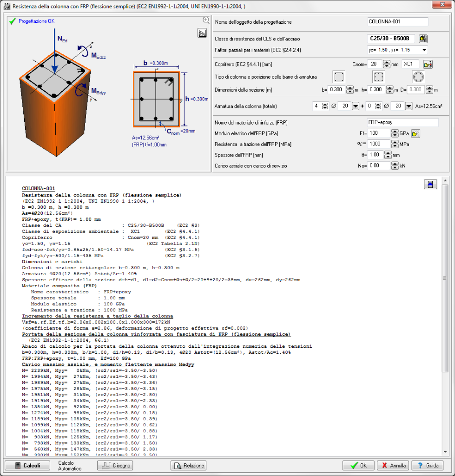The width and height of the screenshot is (455, 476).
Task: Adjust the tf FRP thickness stepper
Action: [x=388, y=155]
